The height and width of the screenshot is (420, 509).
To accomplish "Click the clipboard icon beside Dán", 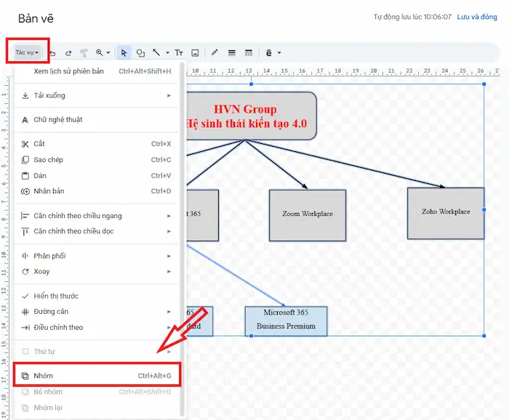I will pos(25,175).
